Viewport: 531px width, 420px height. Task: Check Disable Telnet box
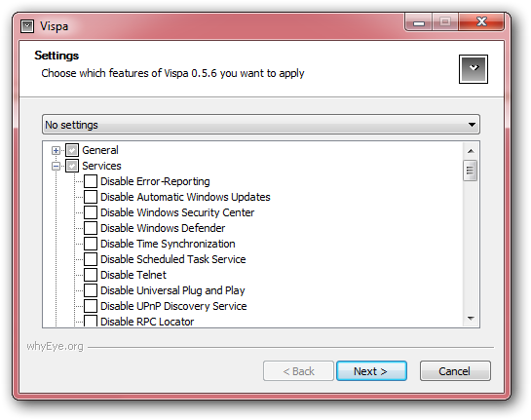point(91,275)
